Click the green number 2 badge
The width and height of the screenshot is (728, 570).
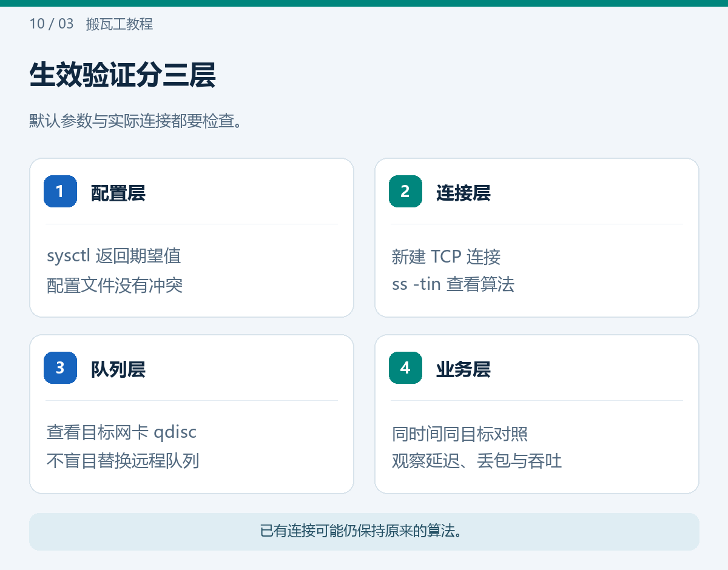[405, 191]
